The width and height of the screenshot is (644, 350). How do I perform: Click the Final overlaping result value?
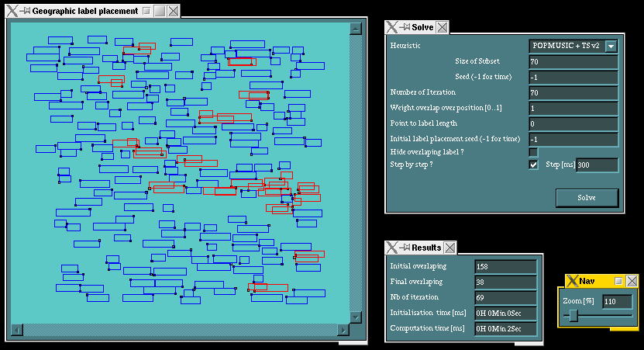pyautogui.click(x=505, y=282)
